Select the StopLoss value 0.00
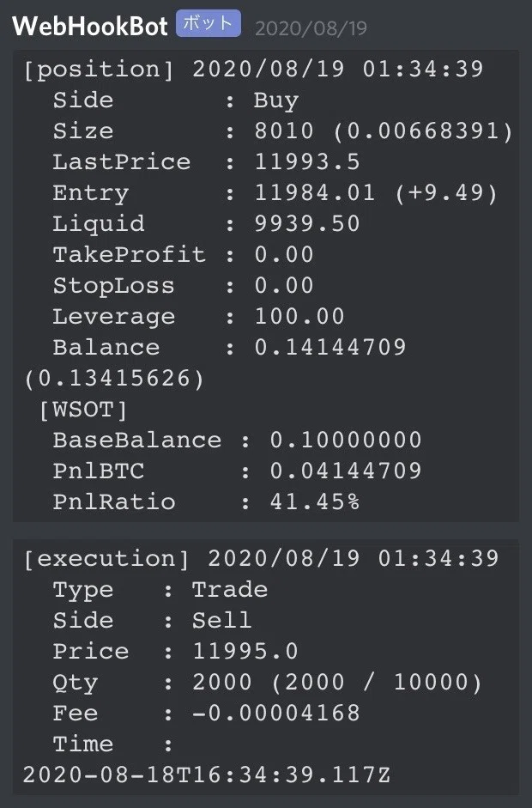Viewport: 532px width, 808px height. pos(284,285)
